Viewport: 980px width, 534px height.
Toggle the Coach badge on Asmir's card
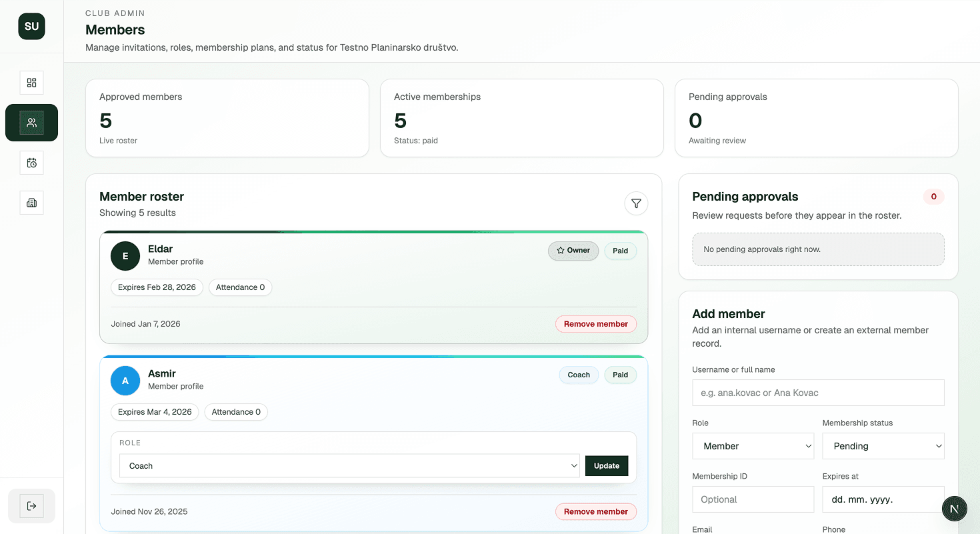[579, 375]
